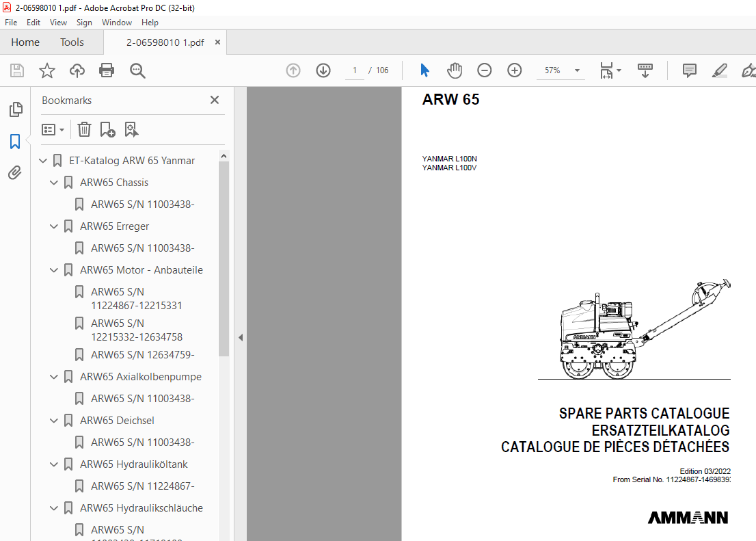Switch to the Home tab
Image resolution: width=756 pixels, height=541 pixels.
[25, 42]
